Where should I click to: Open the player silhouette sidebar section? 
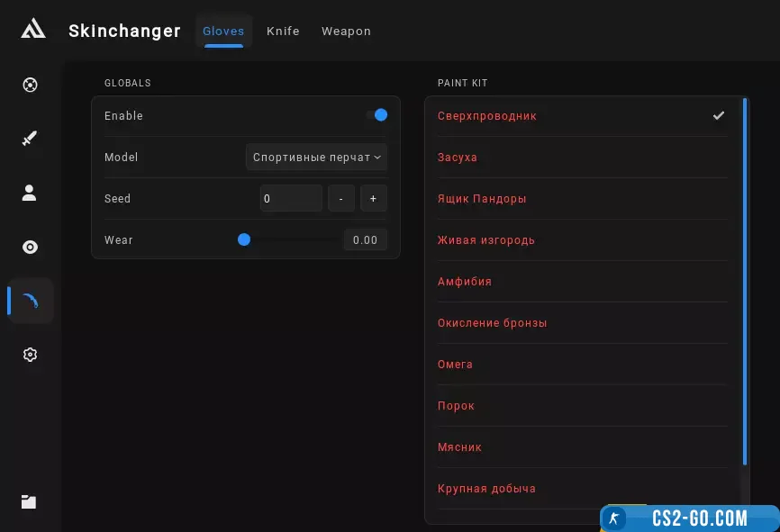pos(30,193)
